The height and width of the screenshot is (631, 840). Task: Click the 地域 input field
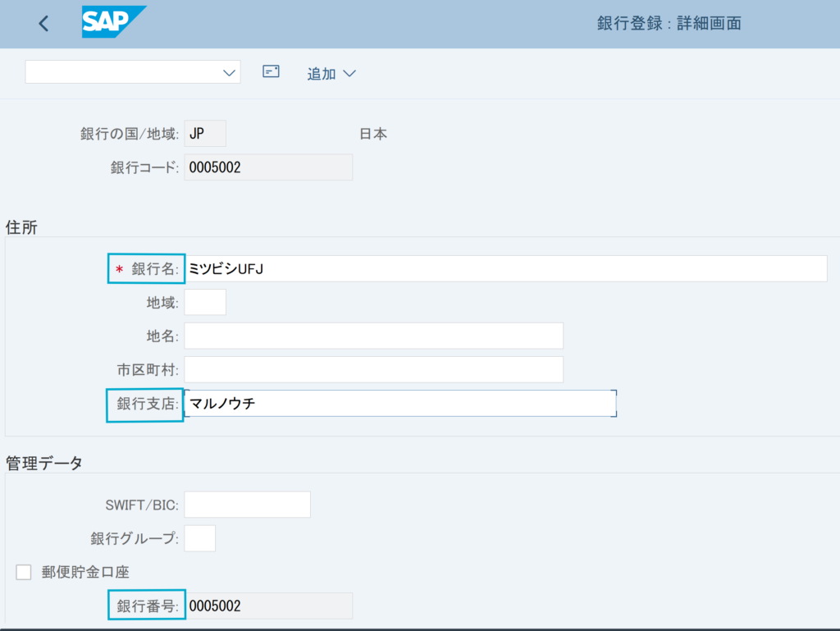pos(205,302)
